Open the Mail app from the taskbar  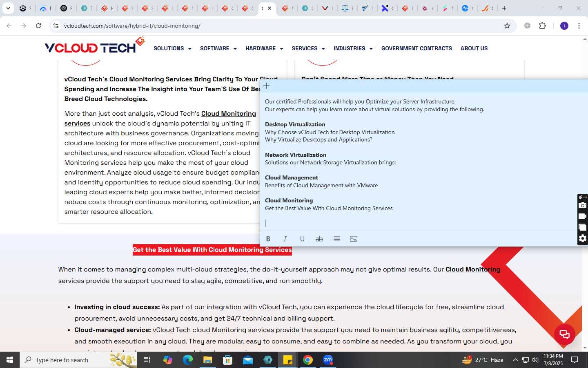click(x=248, y=360)
